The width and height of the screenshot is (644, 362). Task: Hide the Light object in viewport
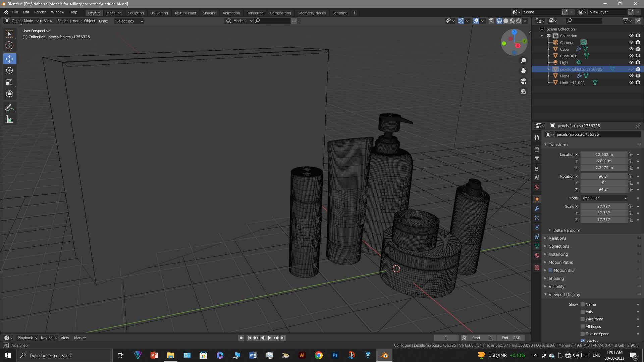(x=631, y=62)
